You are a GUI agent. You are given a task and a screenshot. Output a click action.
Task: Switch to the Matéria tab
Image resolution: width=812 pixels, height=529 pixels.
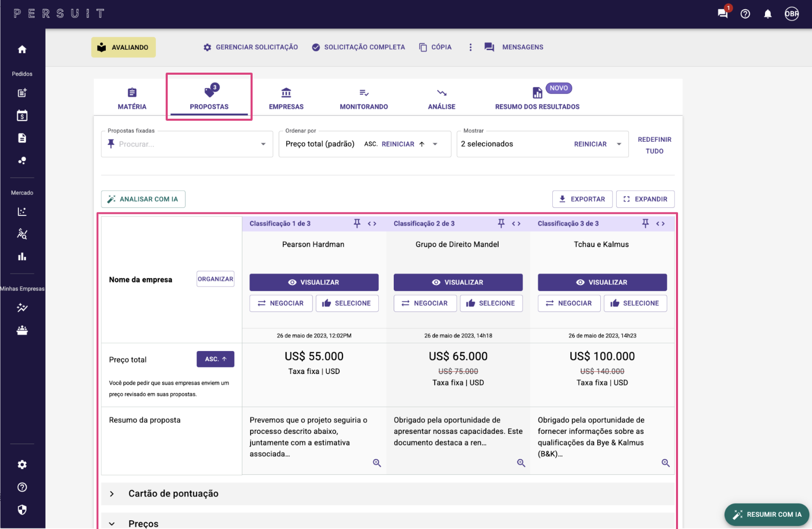coord(132,99)
